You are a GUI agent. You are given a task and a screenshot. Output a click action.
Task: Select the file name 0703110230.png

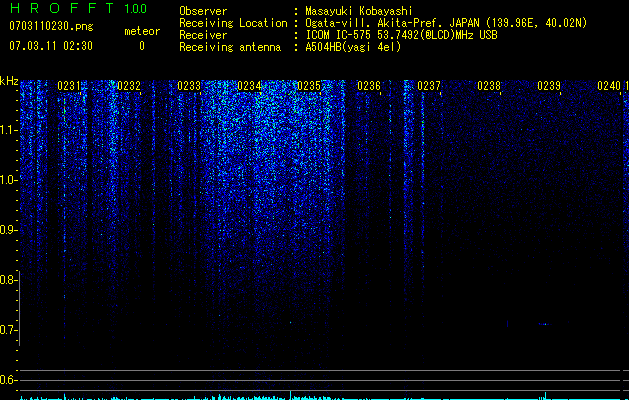[x=51, y=26]
